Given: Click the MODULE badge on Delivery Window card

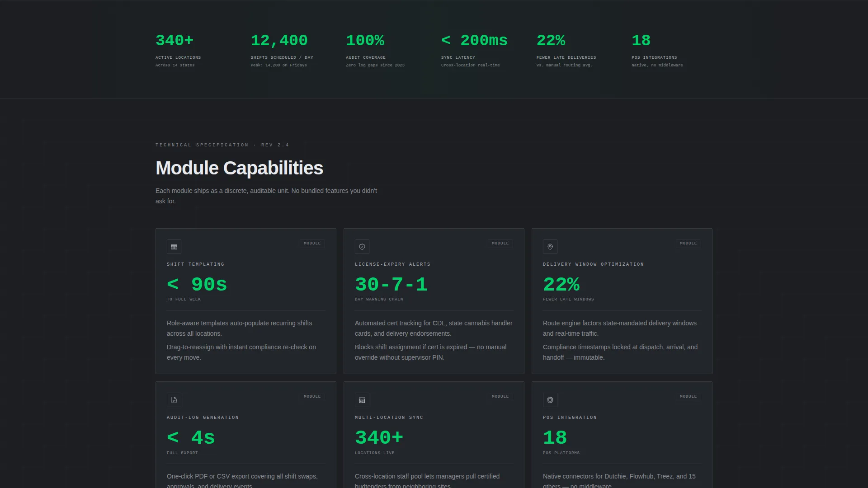Looking at the screenshot, I should click(x=689, y=244).
